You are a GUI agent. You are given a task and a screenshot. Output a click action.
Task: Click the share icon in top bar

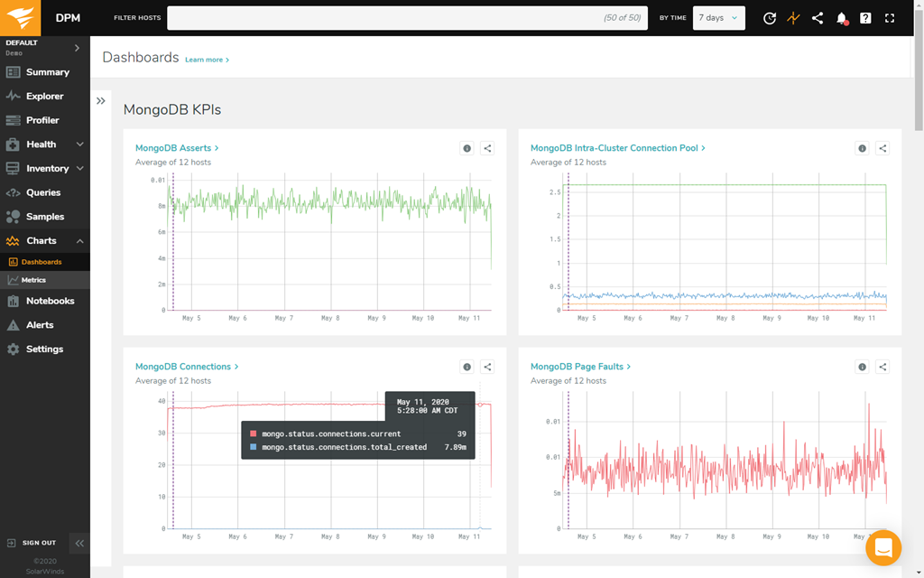[818, 18]
